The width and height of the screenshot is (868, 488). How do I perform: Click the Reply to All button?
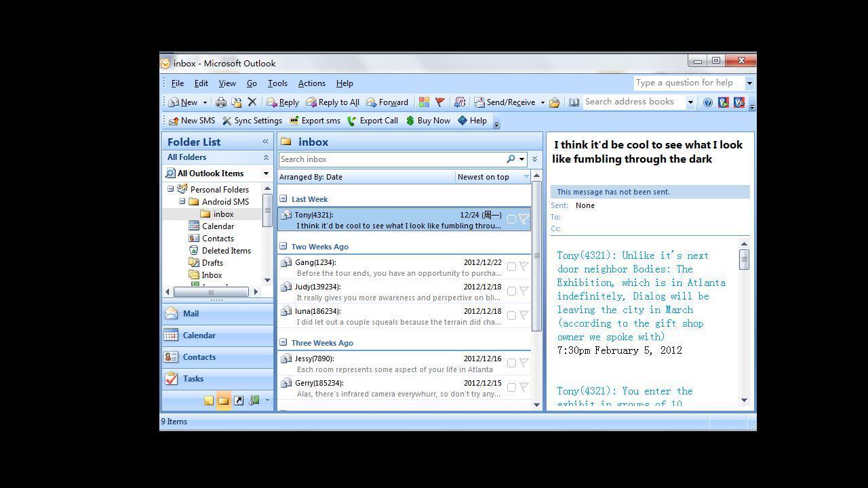click(x=332, y=102)
